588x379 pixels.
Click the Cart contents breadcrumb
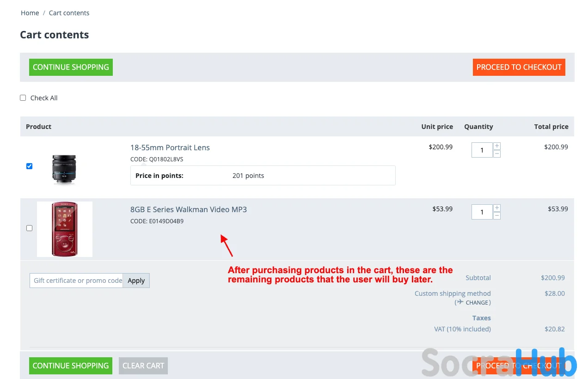69,13
